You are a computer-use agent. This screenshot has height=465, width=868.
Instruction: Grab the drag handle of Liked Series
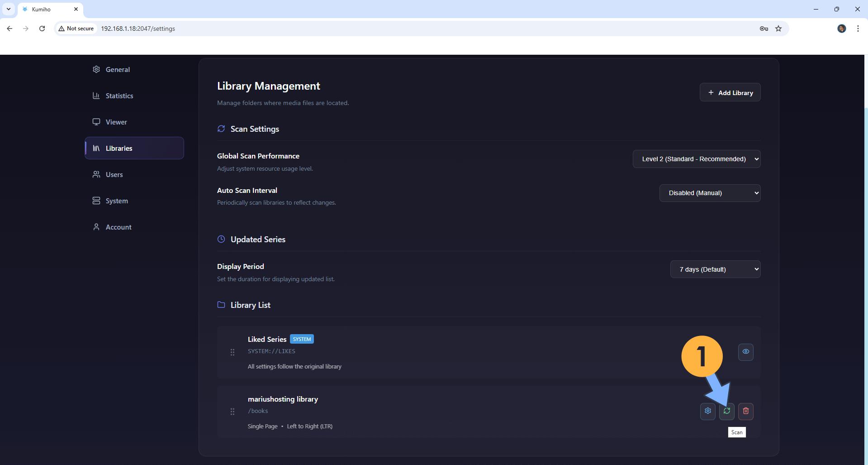[x=232, y=352]
